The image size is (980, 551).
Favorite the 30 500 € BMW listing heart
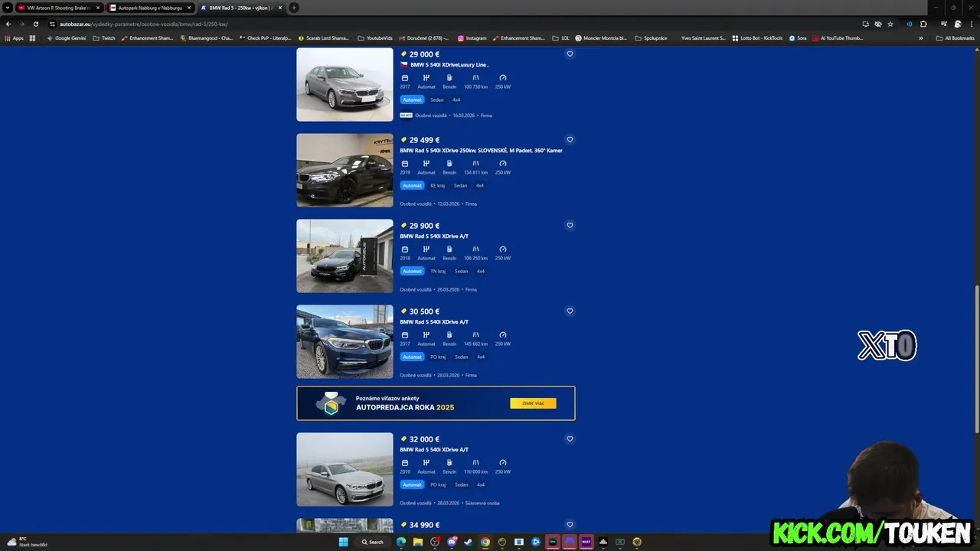pos(570,311)
